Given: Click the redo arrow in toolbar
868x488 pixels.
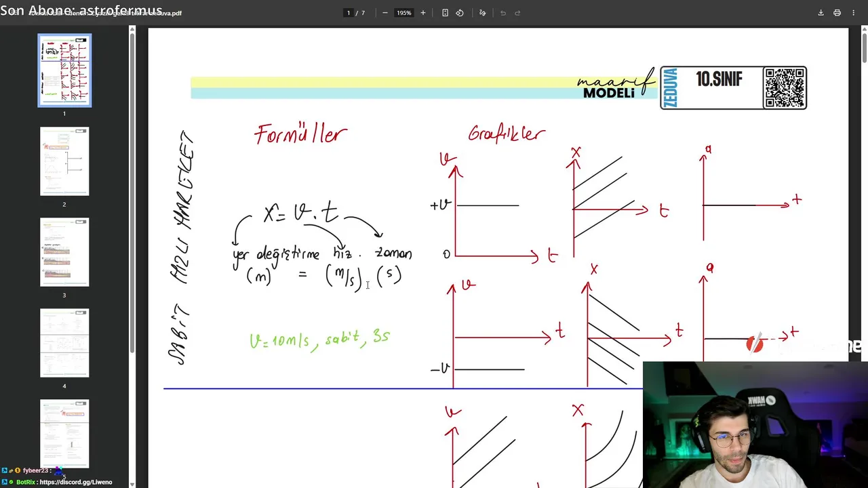Looking at the screenshot, I should click(517, 13).
